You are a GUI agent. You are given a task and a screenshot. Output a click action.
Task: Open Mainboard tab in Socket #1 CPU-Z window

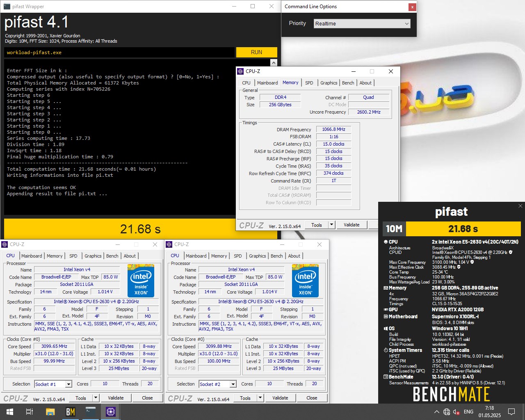[x=32, y=256]
